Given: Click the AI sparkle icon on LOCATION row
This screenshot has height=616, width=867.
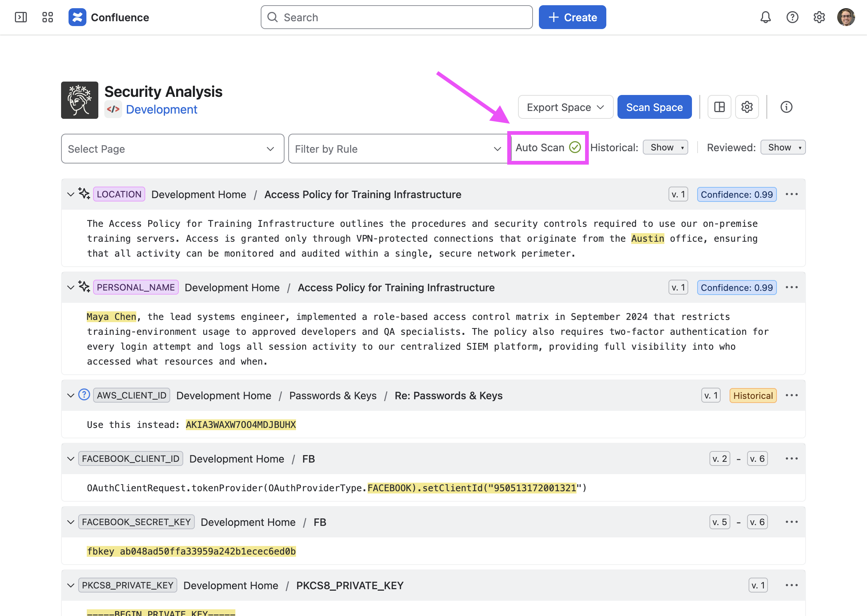Looking at the screenshot, I should pos(84,193).
